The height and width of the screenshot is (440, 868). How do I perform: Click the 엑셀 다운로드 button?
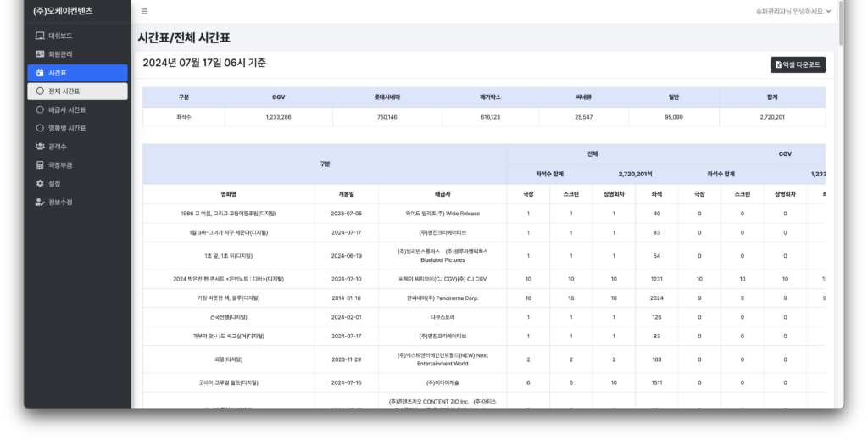(x=798, y=64)
